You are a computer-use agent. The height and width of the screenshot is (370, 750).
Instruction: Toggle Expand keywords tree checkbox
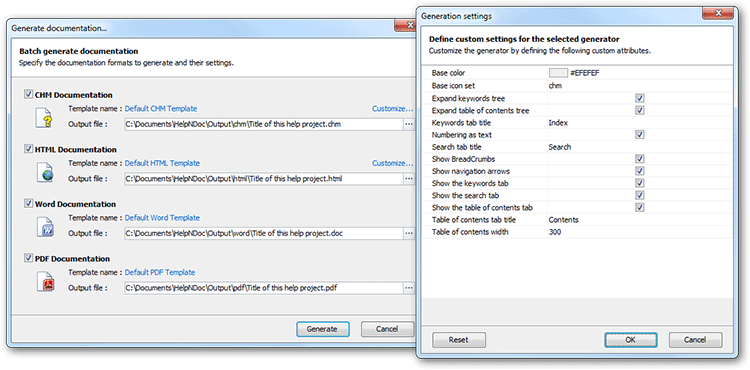(x=640, y=98)
